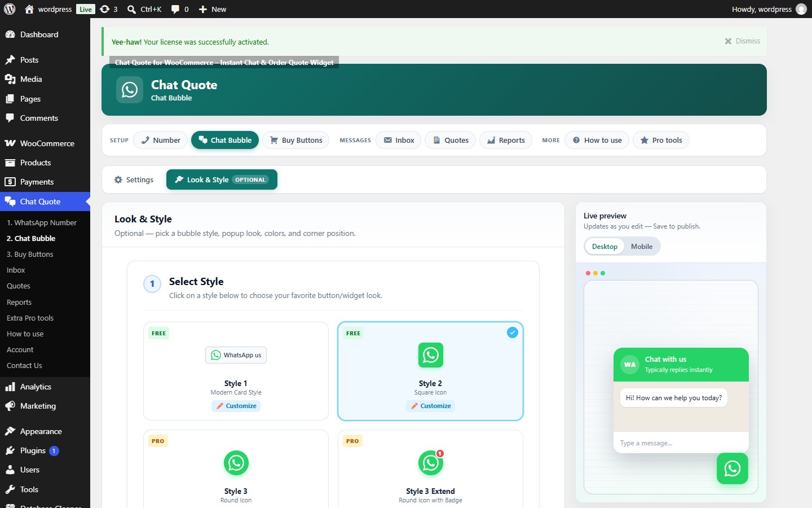Screen dimensions: 812x508
Task: Customize Style 2 appearance
Action: (430, 406)
